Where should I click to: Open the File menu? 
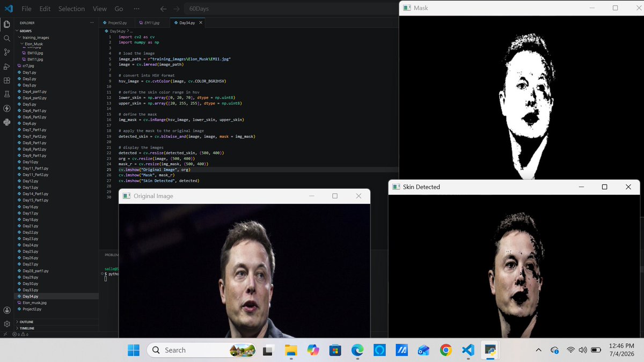(26, 9)
